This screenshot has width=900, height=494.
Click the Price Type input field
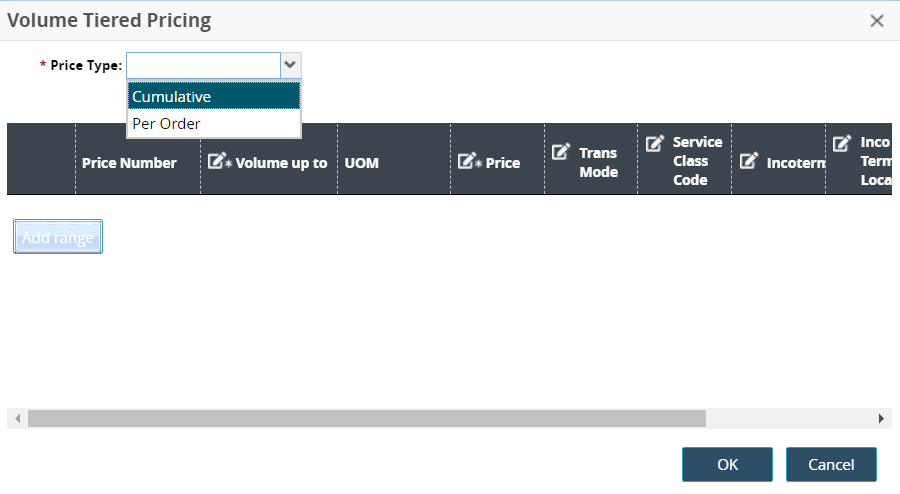[203, 65]
